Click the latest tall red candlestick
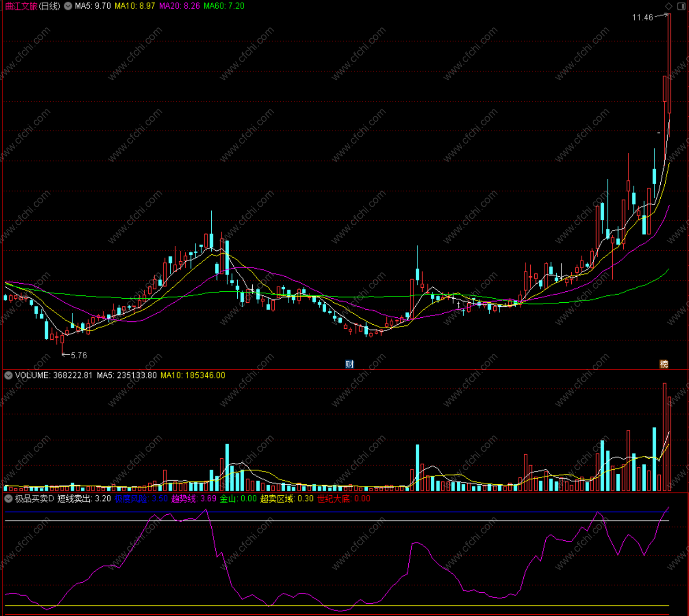This screenshot has height=616, width=689. point(669,63)
